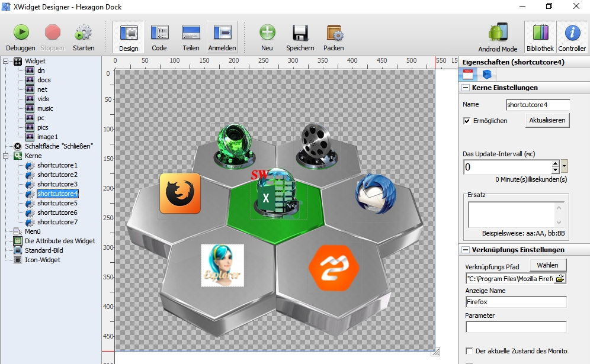Click the red Stoppen icon
The height and width of the screenshot is (364, 590).
52,33
